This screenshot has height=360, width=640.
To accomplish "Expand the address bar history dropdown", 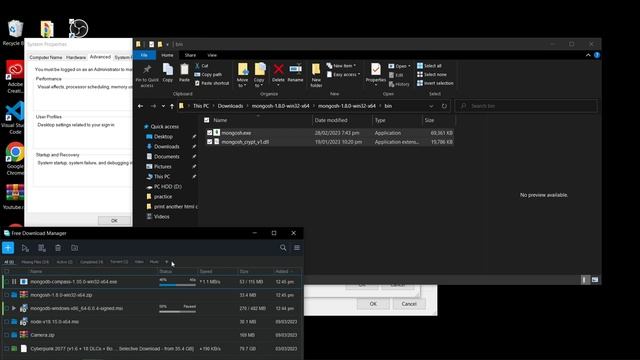I will (431, 106).
